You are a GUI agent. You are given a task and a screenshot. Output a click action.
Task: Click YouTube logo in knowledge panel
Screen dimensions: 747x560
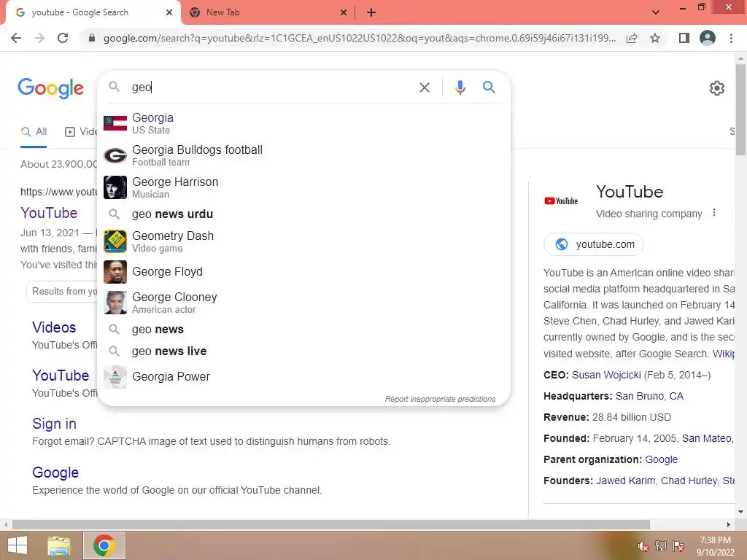561,201
